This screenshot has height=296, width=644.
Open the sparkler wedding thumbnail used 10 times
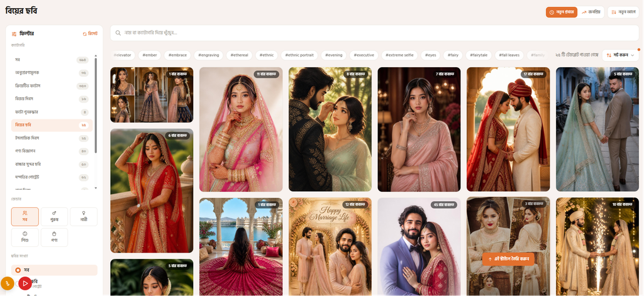pos(597,246)
